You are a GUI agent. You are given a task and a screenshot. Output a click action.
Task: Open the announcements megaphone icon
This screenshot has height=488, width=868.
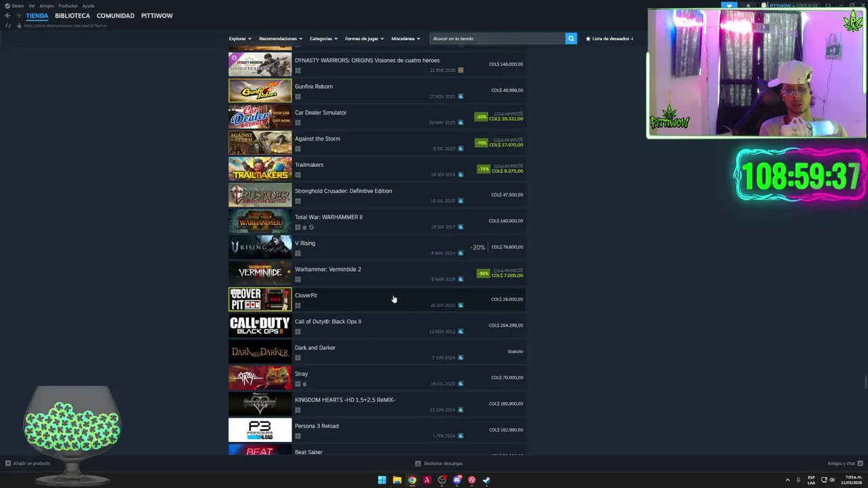730,5
